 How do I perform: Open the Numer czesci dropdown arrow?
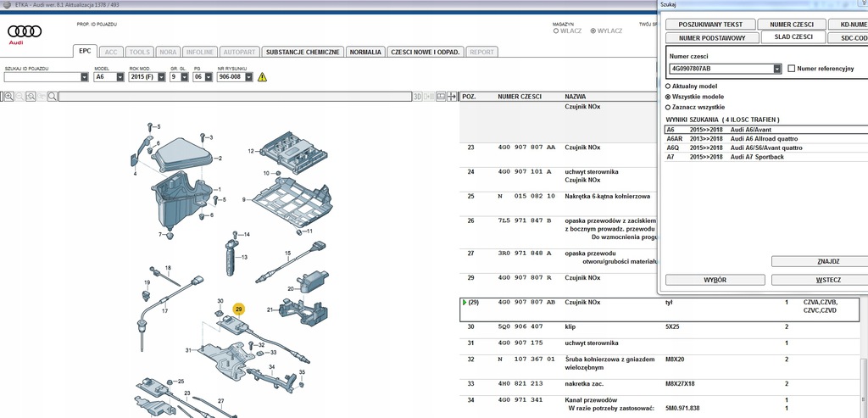coord(777,69)
